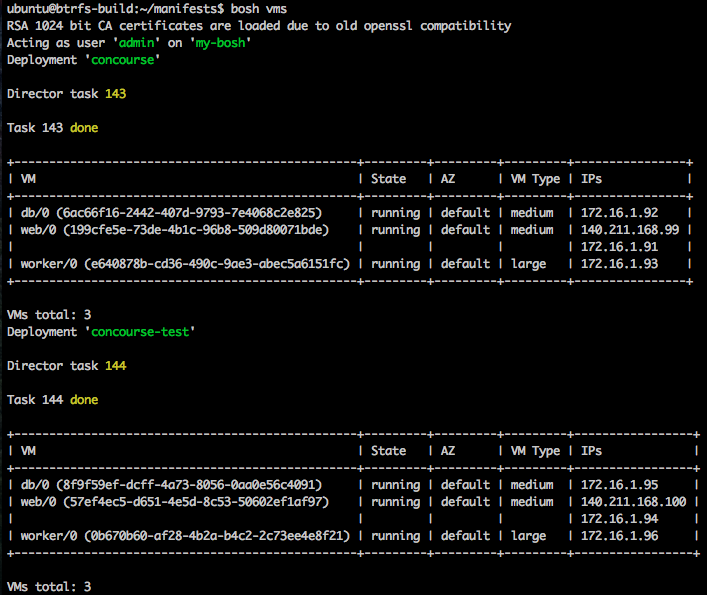Click the 'bosh vms' command text

[x=258, y=9]
